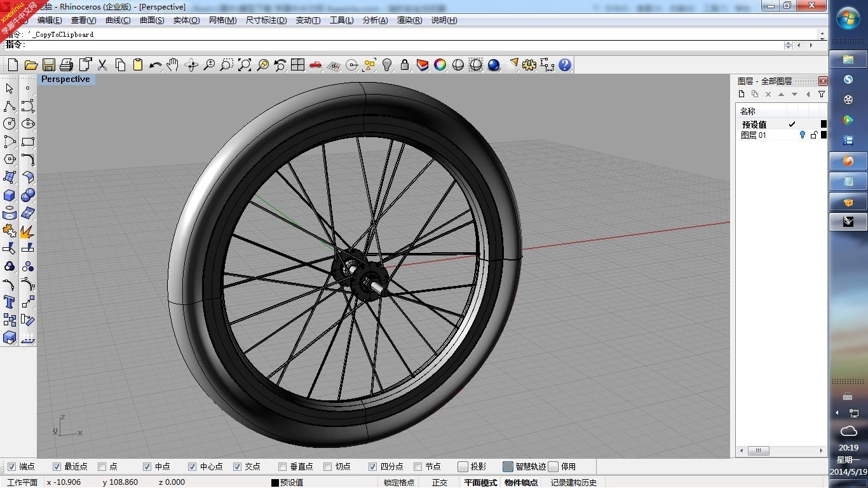The height and width of the screenshot is (488, 868).
Task: Open the 曲面(S) menu
Action: (x=152, y=20)
